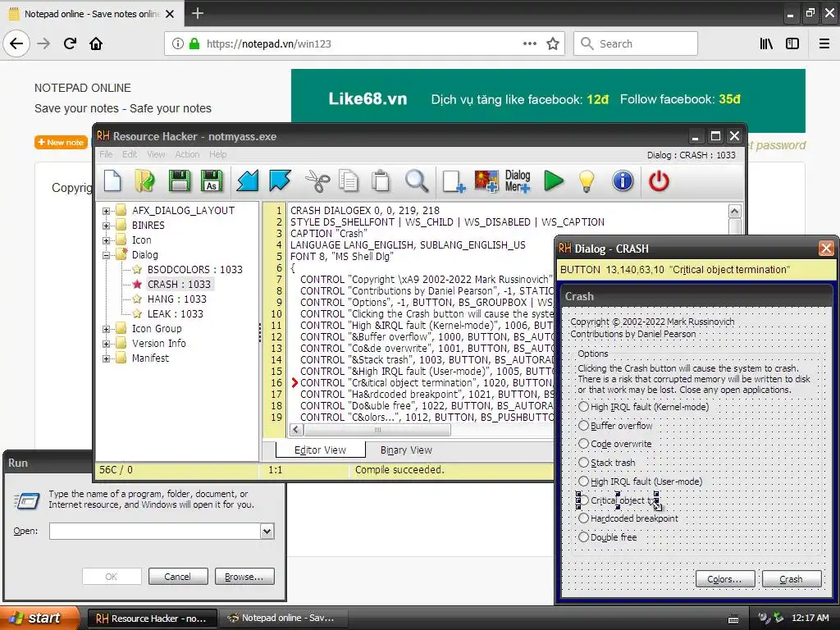
Task: Click the Crash button in dialog preview
Action: tap(792, 579)
